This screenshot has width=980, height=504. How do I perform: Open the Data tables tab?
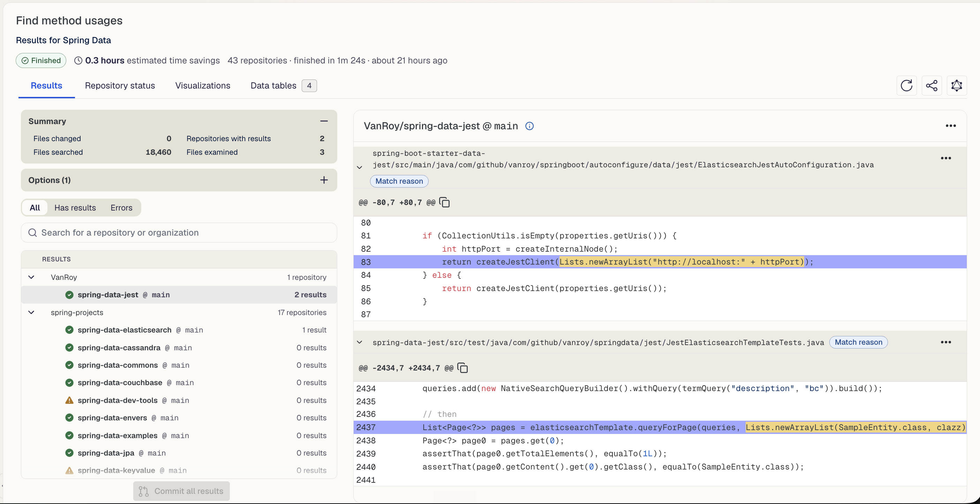[283, 85]
